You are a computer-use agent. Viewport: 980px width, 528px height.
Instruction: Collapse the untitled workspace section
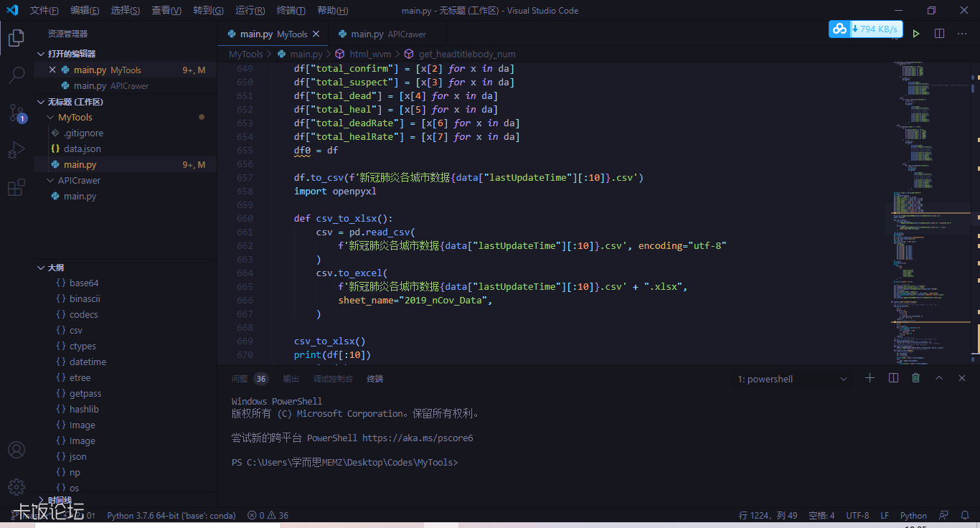pyautogui.click(x=125, y=102)
